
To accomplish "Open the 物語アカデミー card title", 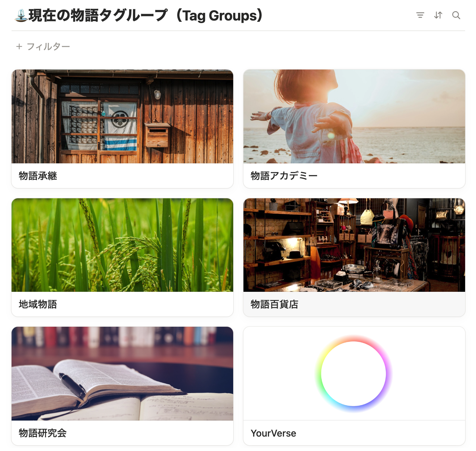I will [284, 176].
